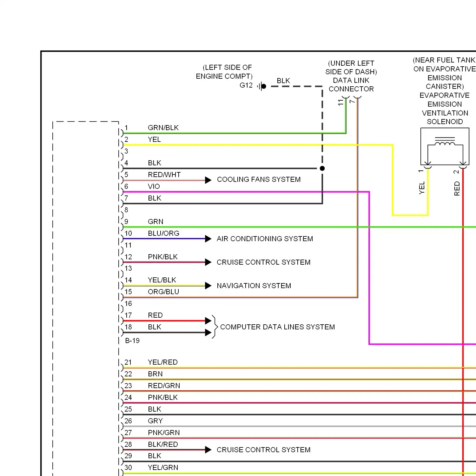
Task: Click pin 11 of the data link connector
Action: [341, 102]
